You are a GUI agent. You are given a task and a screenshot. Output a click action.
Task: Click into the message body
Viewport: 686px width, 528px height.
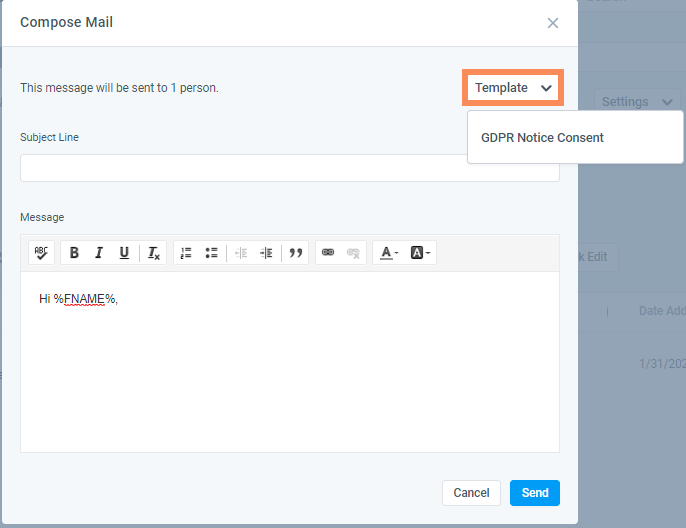(x=290, y=362)
